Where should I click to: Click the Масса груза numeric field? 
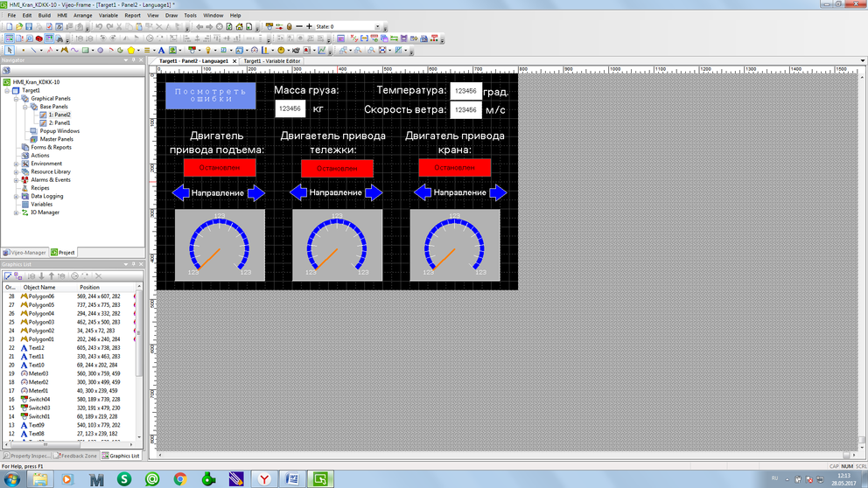pyautogui.click(x=290, y=108)
